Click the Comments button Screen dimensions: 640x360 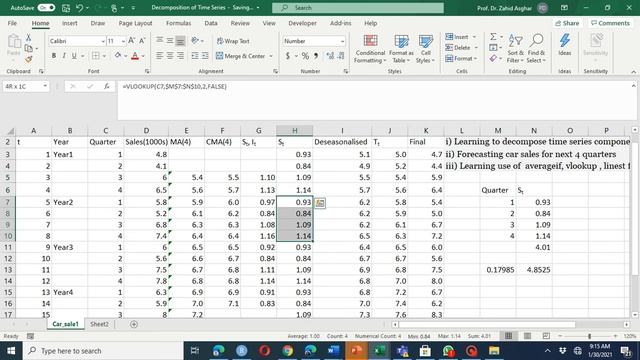pyautogui.click(x=610, y=23)
